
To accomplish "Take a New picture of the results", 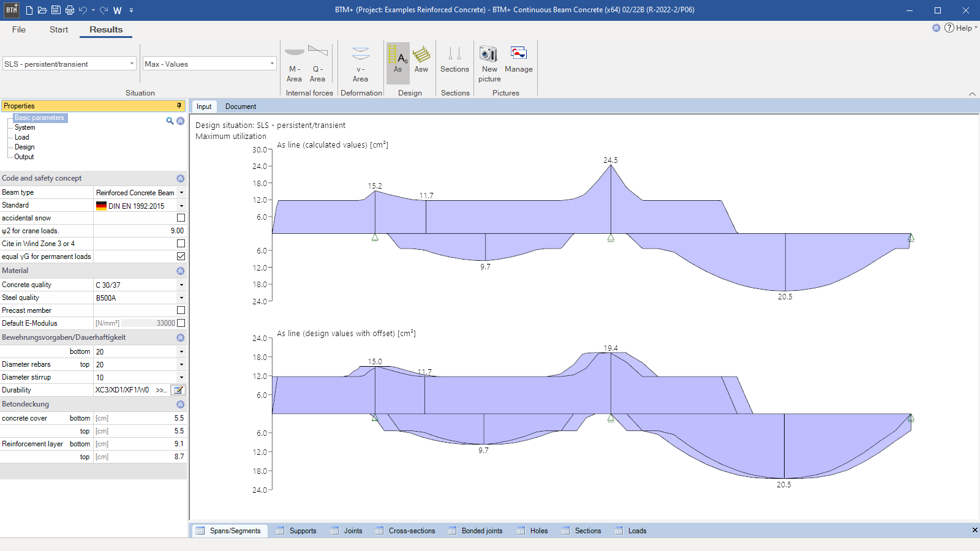I will coord(489,63).
